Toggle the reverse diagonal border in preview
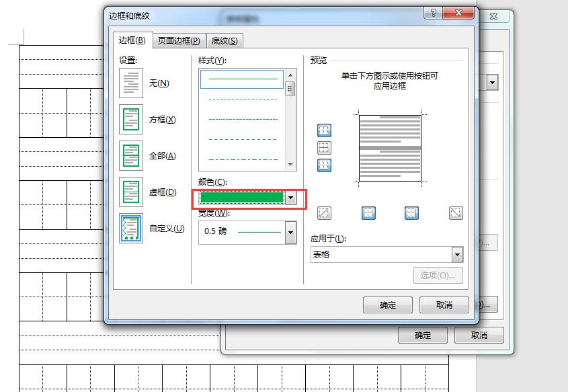This screenshot has width=568, height=392. [x=455, y=212]
